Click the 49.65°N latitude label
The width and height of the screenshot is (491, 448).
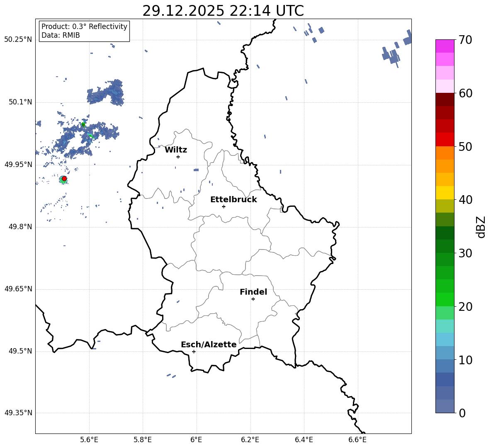pos(18,289)
